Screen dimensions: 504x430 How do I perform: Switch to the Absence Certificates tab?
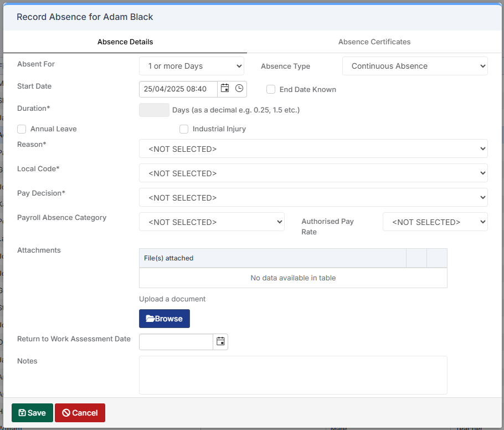(374, 42)
